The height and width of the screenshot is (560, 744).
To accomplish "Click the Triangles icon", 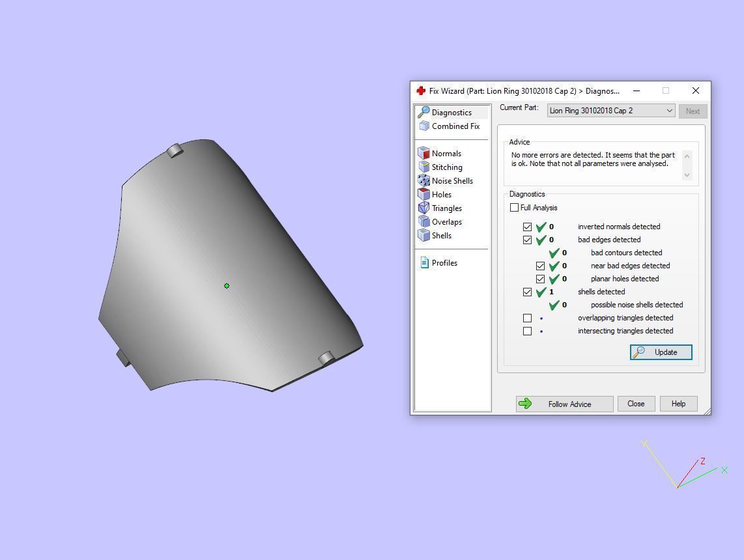I will pos(423,208).
